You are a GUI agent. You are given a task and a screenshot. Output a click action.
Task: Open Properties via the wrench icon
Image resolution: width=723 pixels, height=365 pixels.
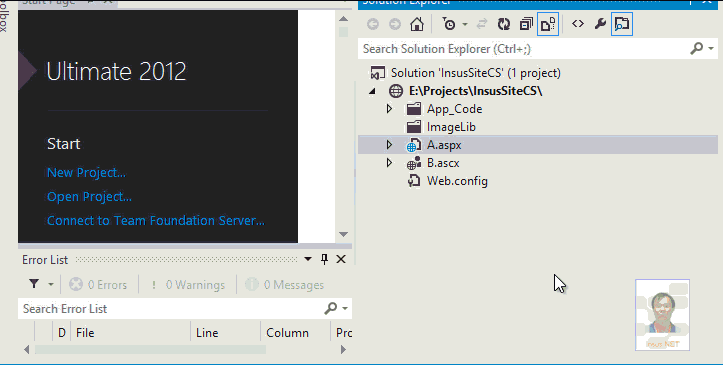[600, 24]
